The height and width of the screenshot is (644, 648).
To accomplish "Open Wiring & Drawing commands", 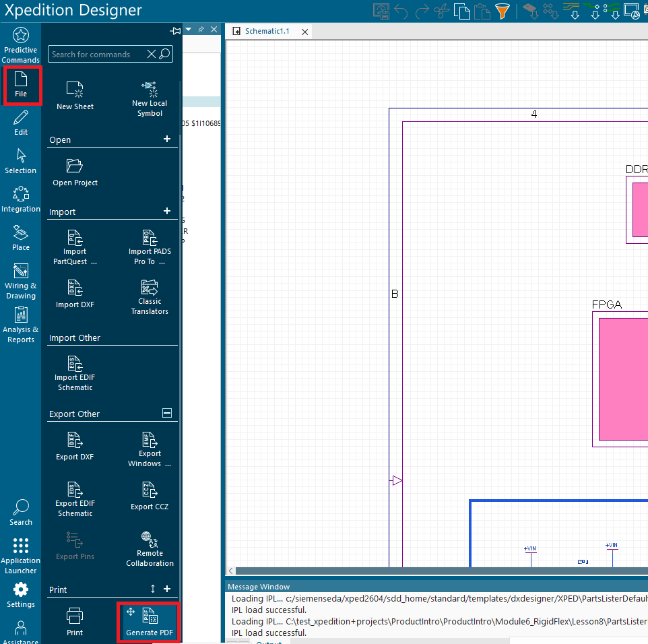I will tap(21, 281).
